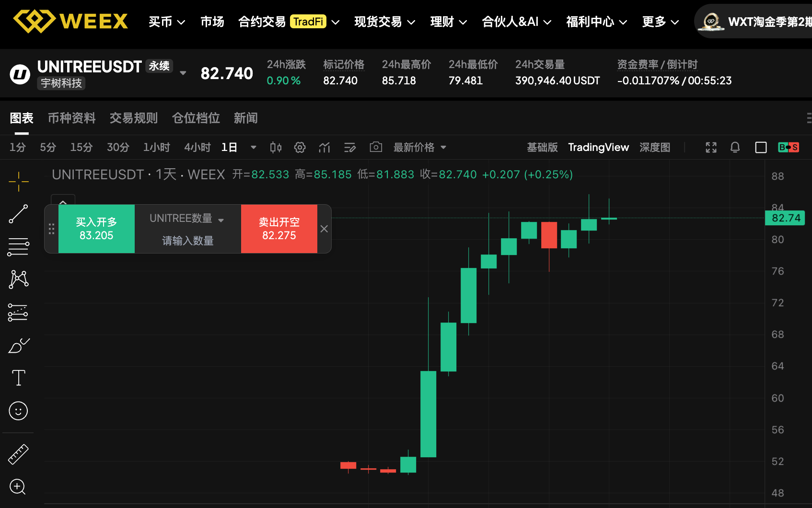The height and width of the screenshot is (508, 812).
Task: Select the crosshair cursor tool
Action: tap(19, 182)
